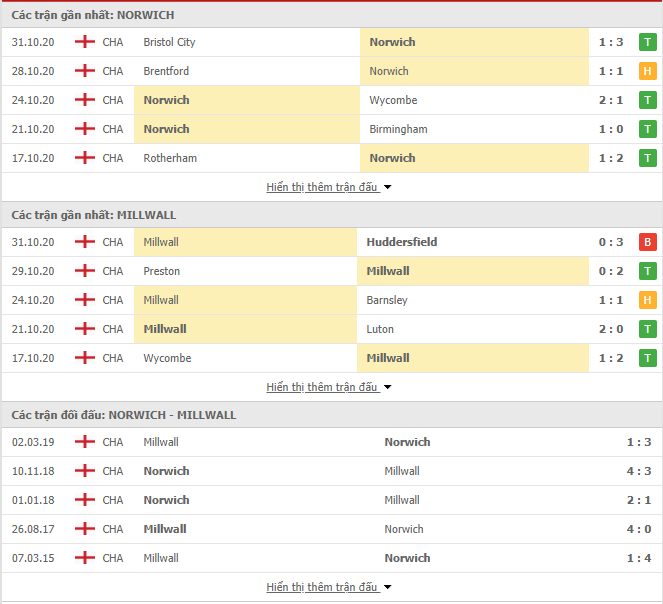The image size is (663, 604).
Task: Click the green T badge for Luton match
Action: [x=647, y=329]
